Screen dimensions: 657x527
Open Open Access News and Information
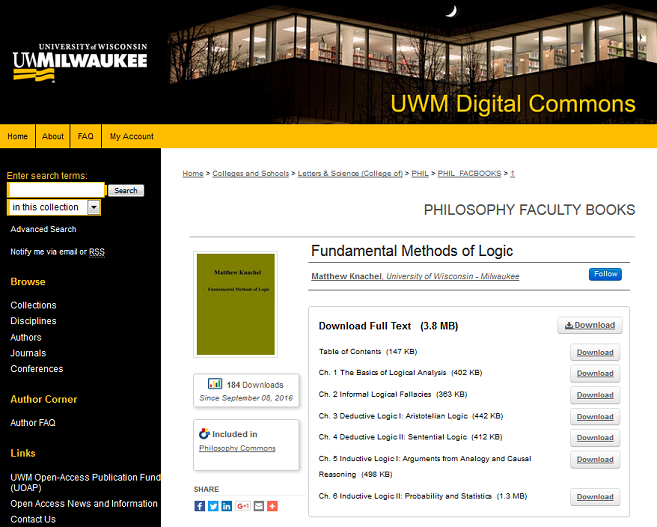[x=84, y=504]
